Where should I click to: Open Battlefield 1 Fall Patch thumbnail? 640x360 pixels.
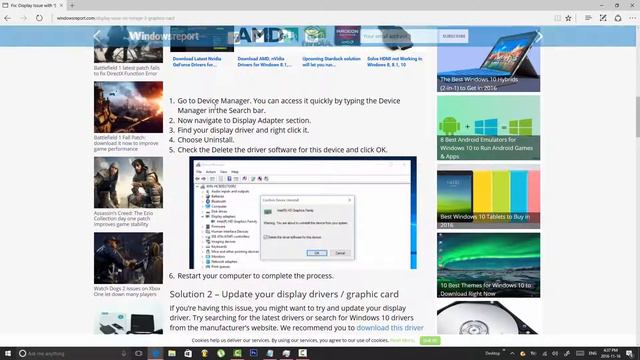click(x=128, y=107)
